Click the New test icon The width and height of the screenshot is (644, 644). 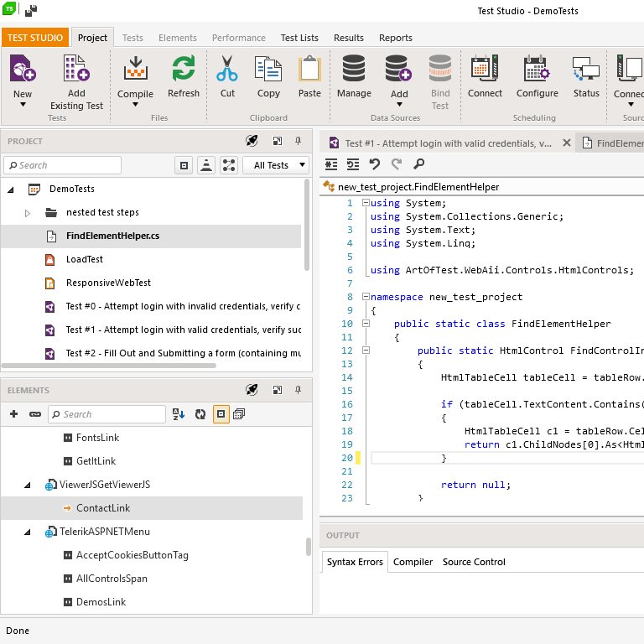[x=23, y=68]
